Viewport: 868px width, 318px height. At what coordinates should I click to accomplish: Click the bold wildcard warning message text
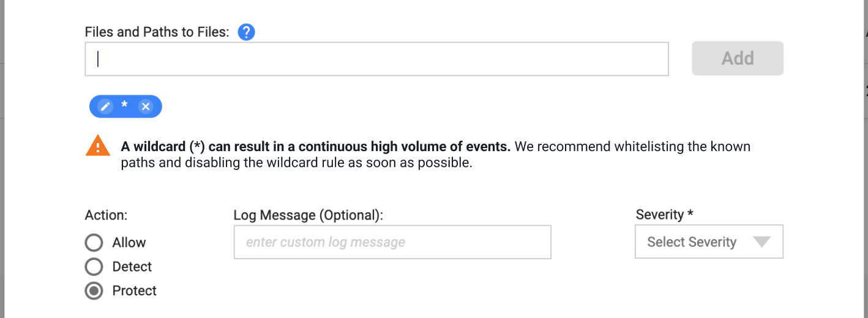316,147
